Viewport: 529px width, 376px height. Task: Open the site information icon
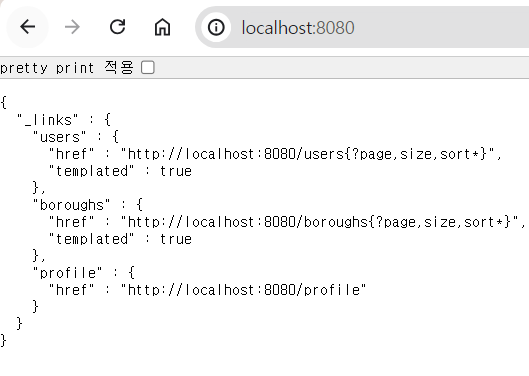(x=216, y=27)
